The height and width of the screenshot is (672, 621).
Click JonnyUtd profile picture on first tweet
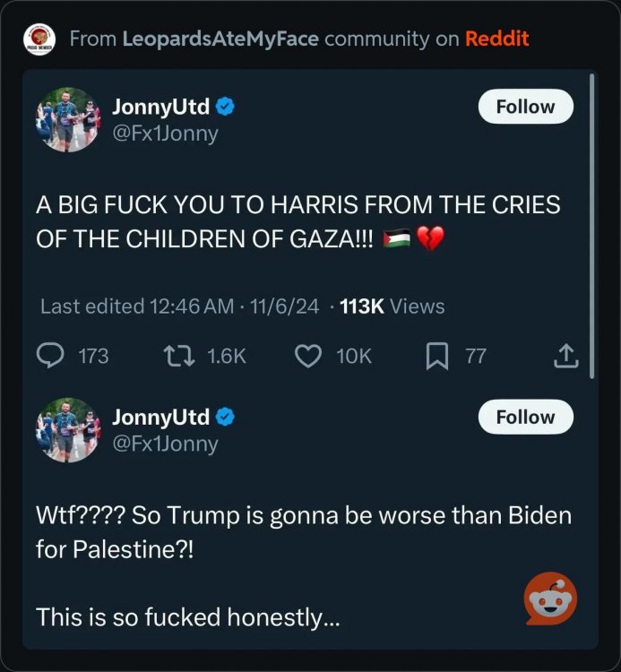[68, 119]
